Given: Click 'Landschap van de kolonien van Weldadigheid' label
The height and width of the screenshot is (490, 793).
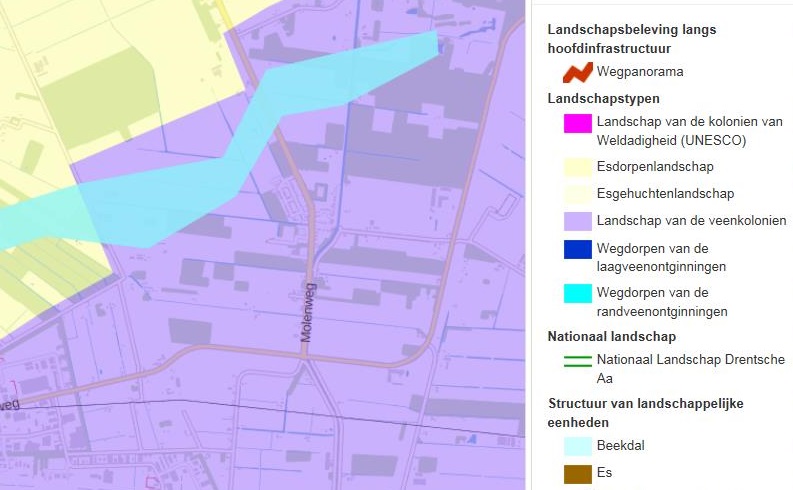Looking at the screenshot, I should [689, 131].
